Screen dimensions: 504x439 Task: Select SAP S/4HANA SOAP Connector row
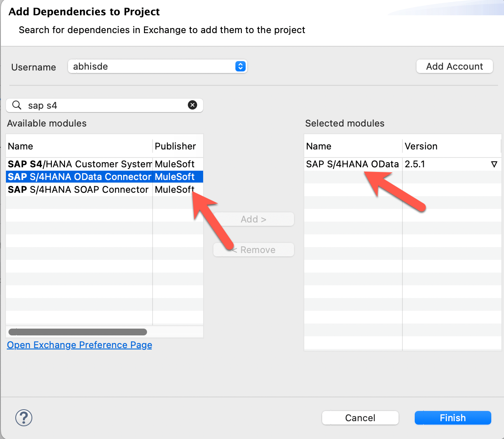pos(105,189)
